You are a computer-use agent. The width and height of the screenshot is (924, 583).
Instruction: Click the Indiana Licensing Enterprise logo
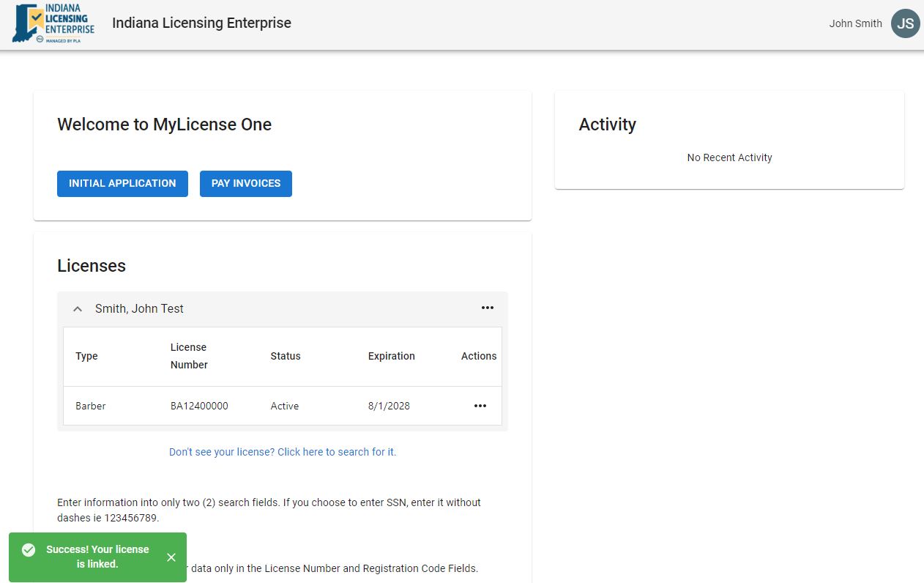tap(53, 23)
